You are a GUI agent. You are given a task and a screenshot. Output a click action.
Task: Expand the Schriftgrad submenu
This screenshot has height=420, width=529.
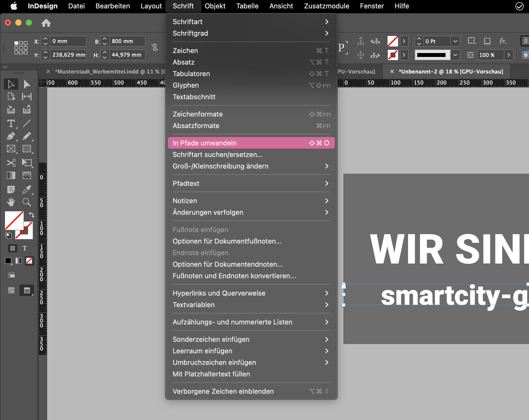pyautogui.click(x=251, y=33)
